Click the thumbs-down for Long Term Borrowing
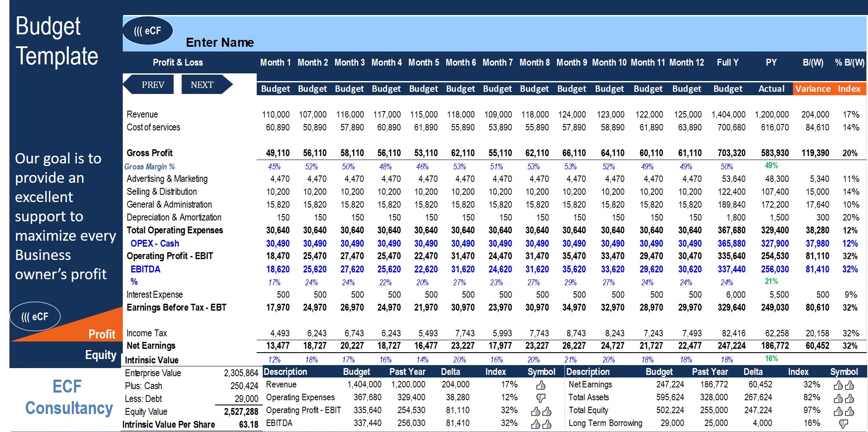 [x=844, y=424]
